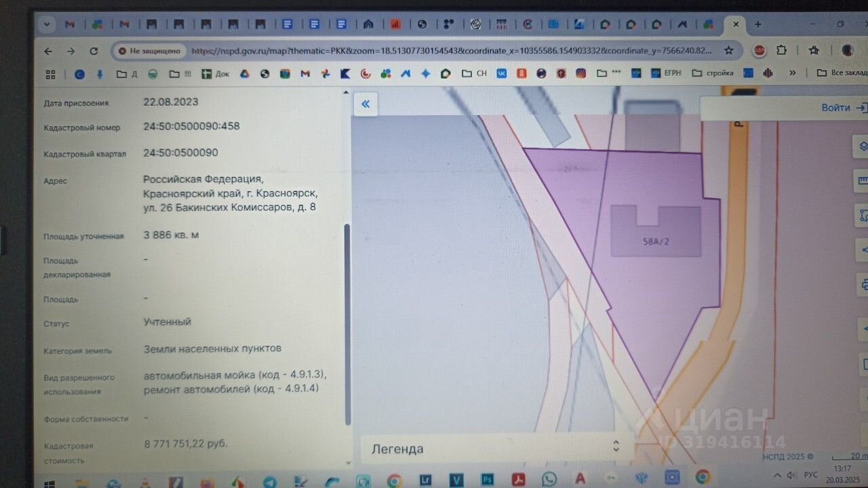This screenshot has height=488, width=868.
Task: Open Adobe Acrobat PDF from taskbar
Action: [x=518, y=480]
